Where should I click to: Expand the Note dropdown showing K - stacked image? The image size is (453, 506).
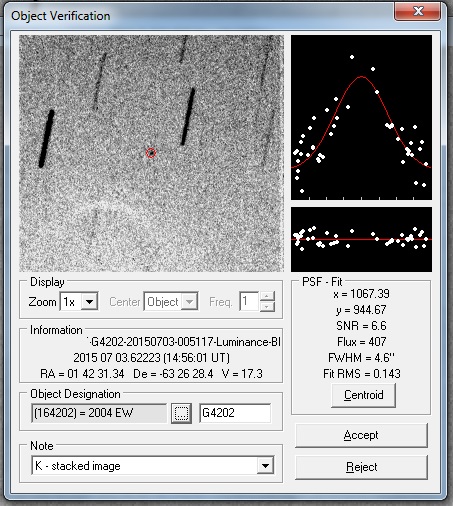pos(265,466)
